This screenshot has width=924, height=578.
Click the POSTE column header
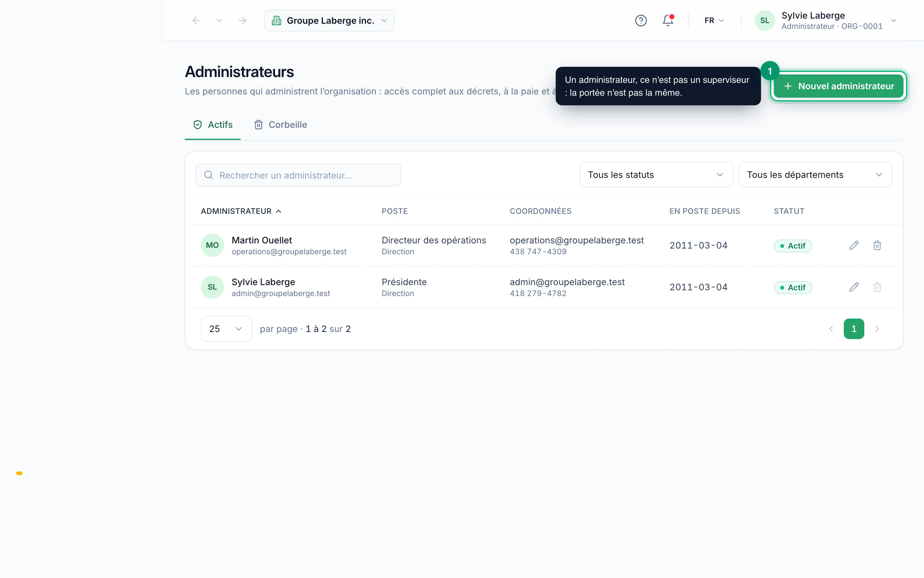pos(395,211)
